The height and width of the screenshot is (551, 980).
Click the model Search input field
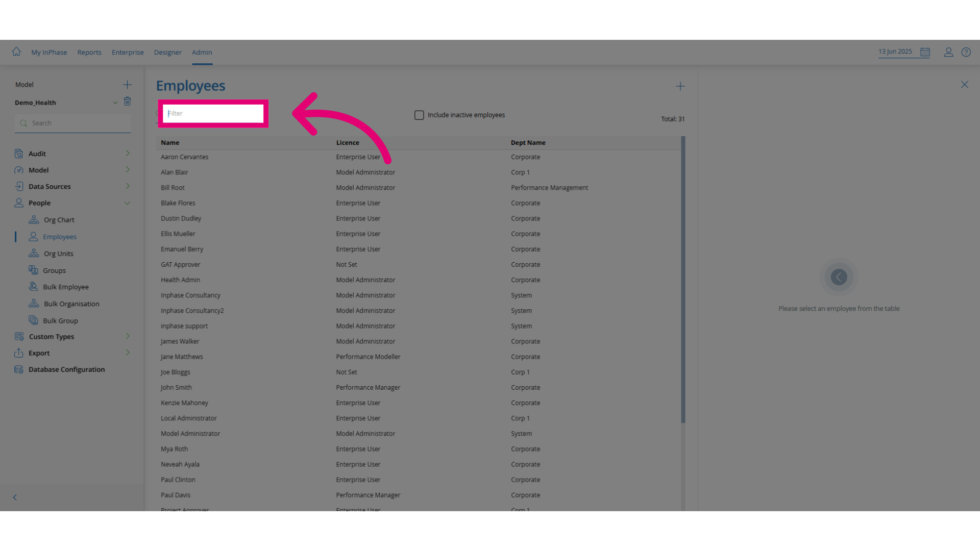[x=72, y=123]
